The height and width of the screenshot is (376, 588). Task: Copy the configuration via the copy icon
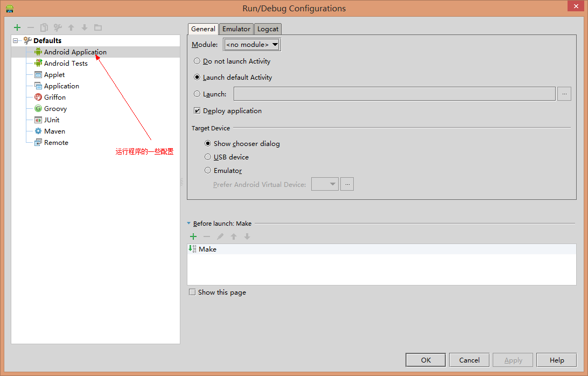(x=44, y=27)
